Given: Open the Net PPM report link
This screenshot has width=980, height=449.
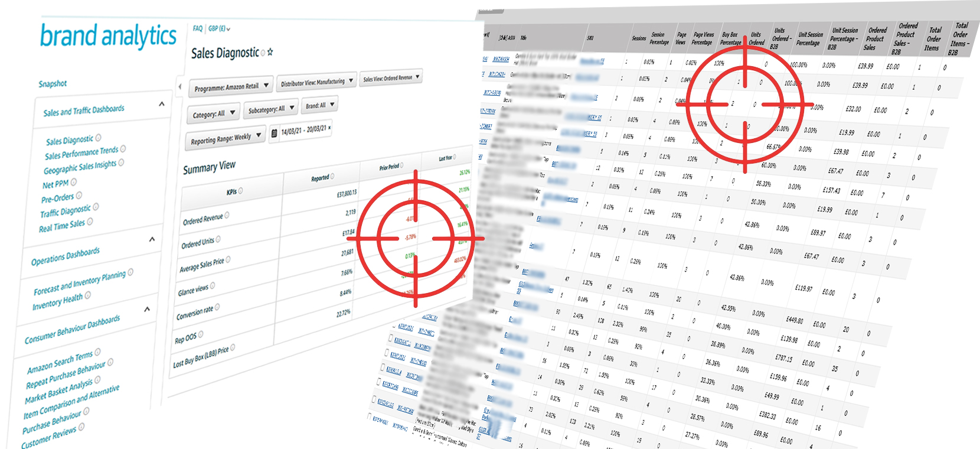Looking at the screenshot, I should coord(55,184).
